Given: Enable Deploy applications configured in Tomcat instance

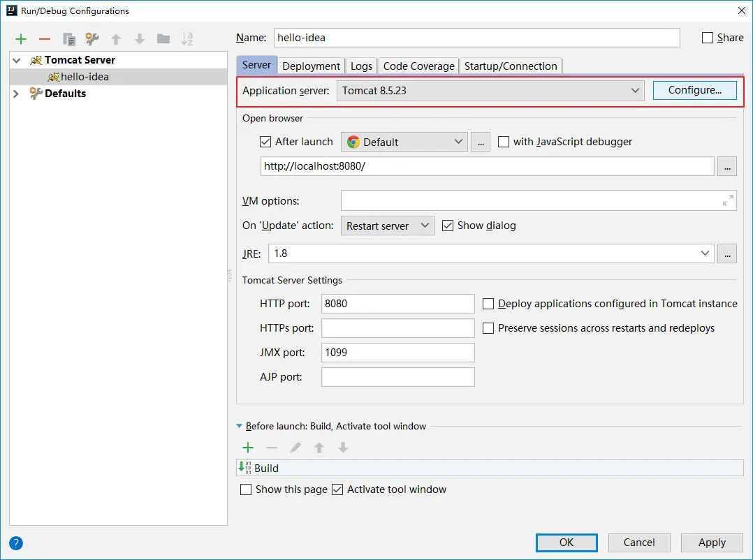Looking at the screenshot, I should (488, 304).
